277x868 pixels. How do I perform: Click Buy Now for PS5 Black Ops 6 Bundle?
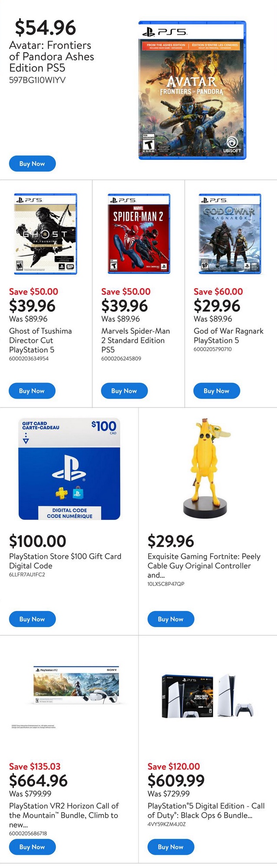tap(170, 847)
